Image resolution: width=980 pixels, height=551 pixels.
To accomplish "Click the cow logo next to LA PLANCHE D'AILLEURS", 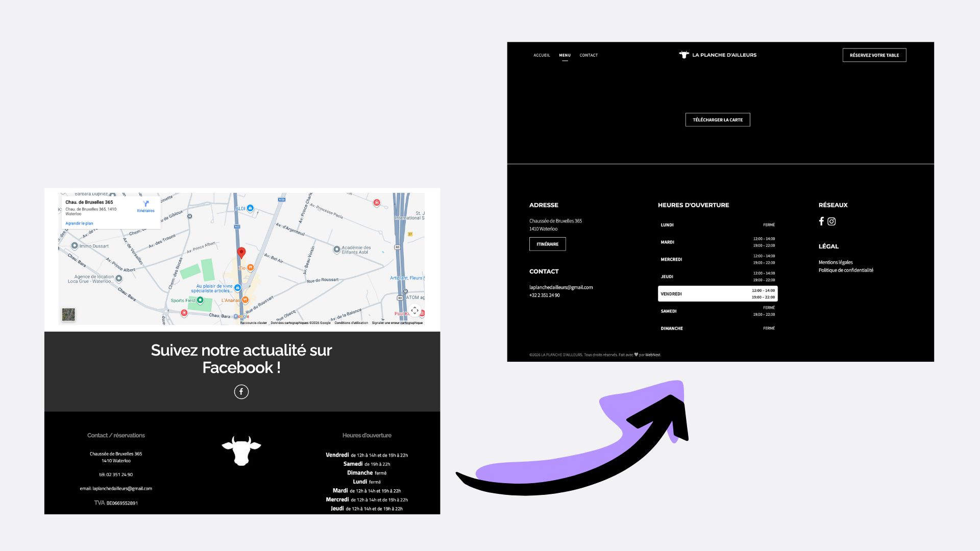I will click(684, 55).
